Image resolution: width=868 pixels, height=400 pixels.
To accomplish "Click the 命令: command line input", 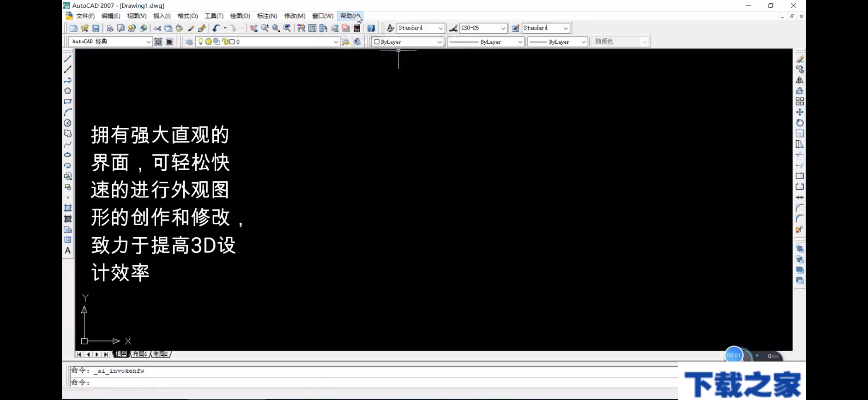I will 374,382.
